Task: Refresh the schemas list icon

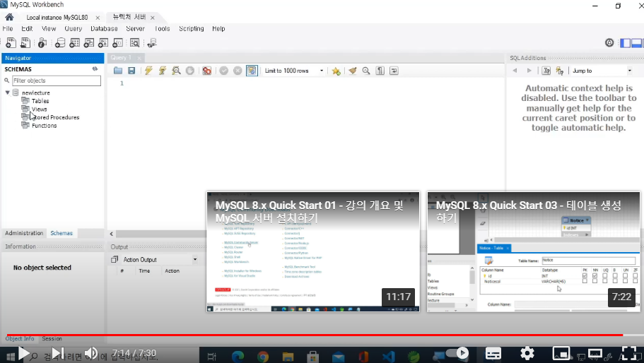Action: pos(95,69)
